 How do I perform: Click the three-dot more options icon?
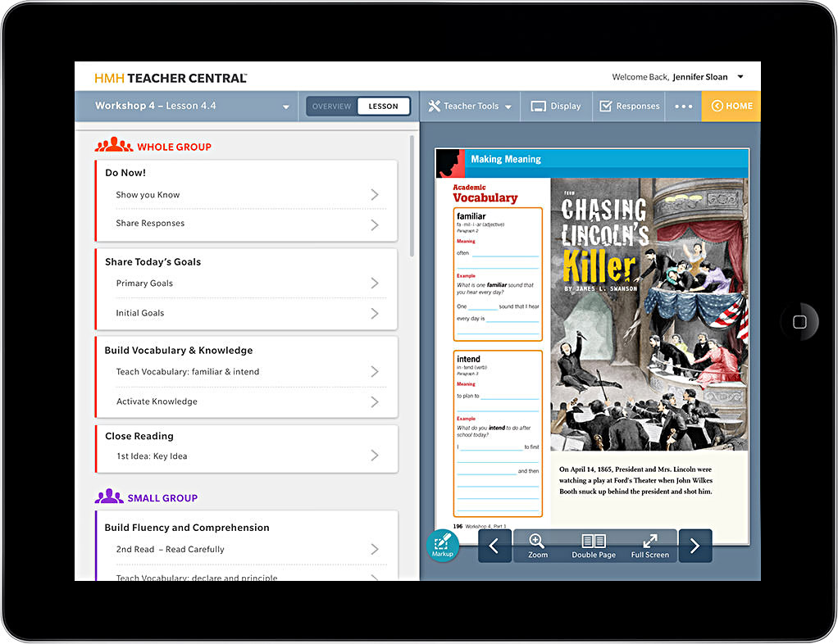click(683, 107)
